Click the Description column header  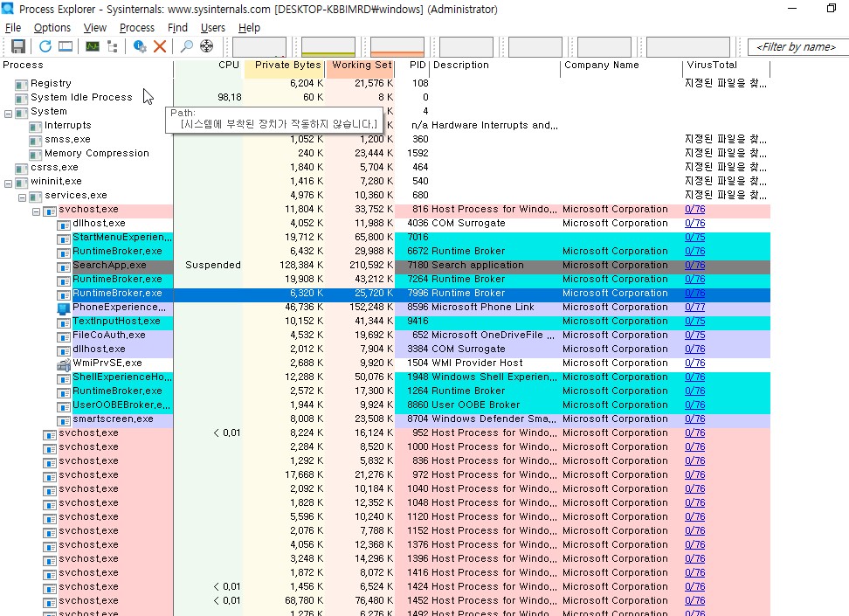coord(495,65)
